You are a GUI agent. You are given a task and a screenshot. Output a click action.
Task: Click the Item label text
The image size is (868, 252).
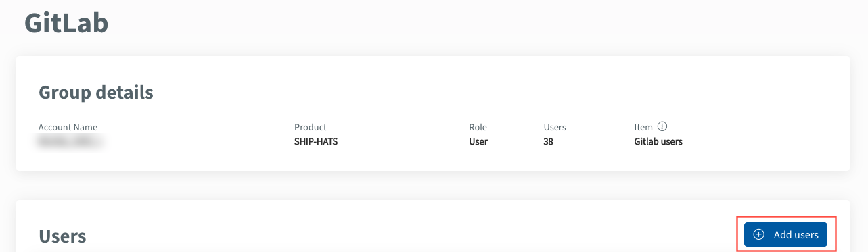pyautogui.click(x=643, y=127)
